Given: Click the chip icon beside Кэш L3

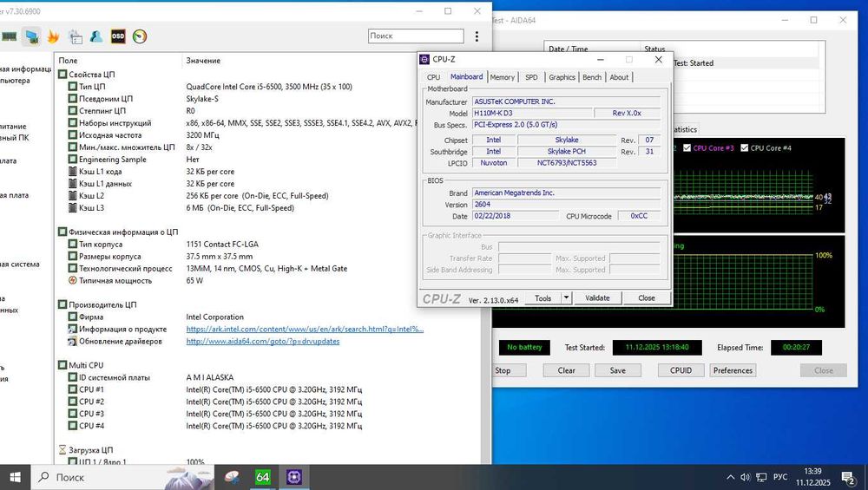Looking at the screenshot, I should pos(73,208).
